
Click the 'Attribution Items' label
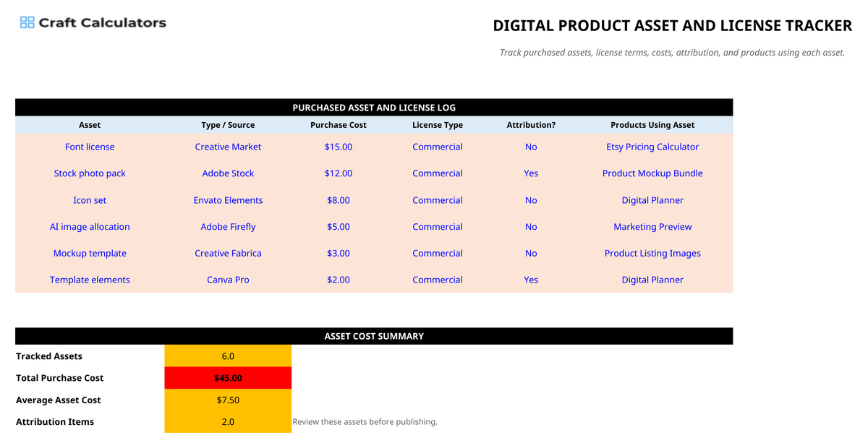[55, 422]
